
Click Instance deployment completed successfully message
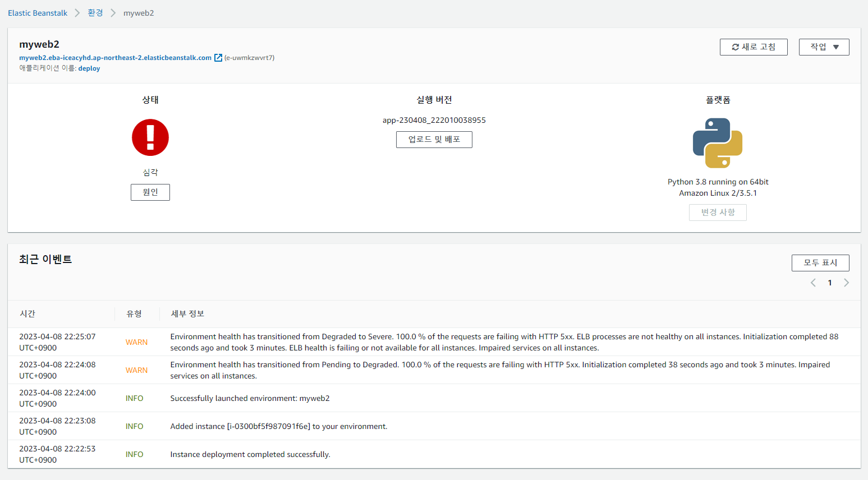250,454
